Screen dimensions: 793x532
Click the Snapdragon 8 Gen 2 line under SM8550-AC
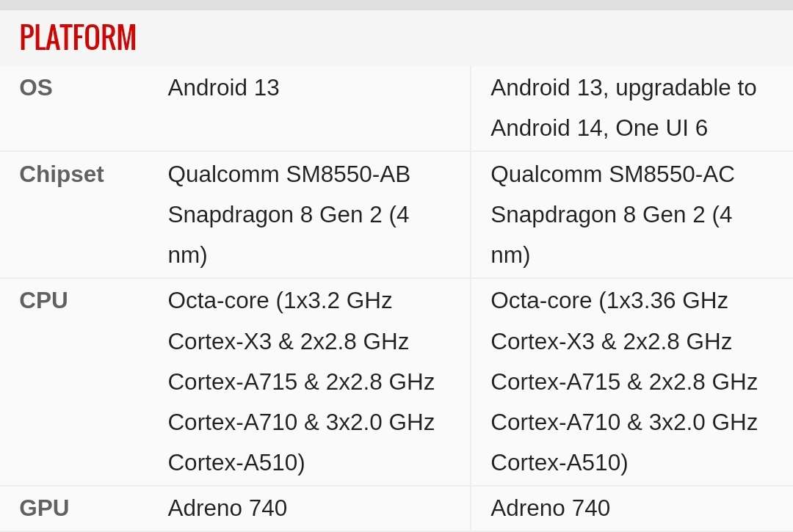(x=611, y=215)
